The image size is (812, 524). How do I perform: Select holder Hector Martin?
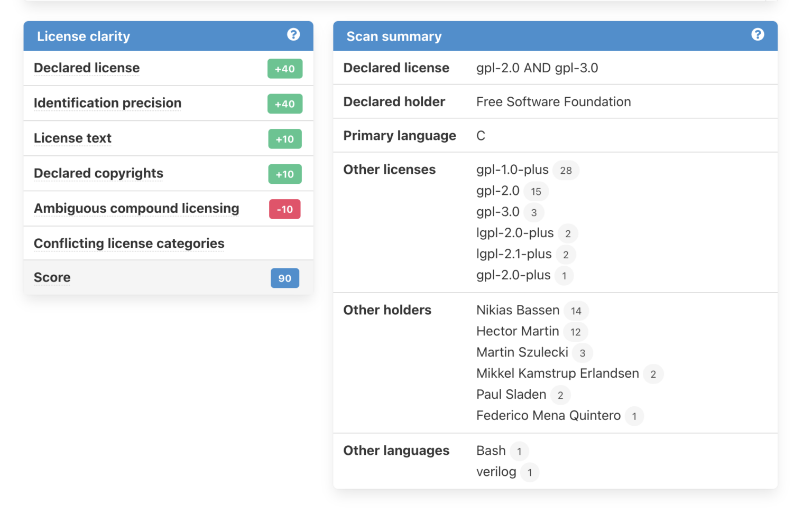(517, 331)
